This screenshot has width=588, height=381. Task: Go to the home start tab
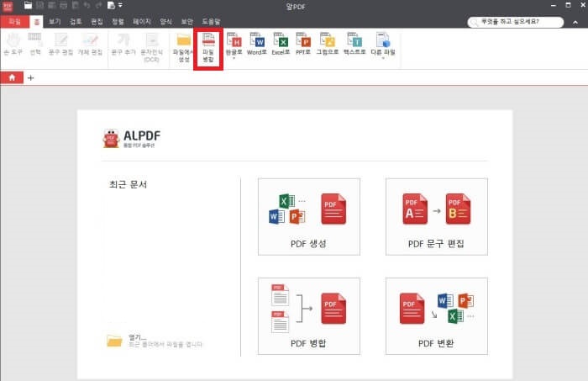[12, 77]
